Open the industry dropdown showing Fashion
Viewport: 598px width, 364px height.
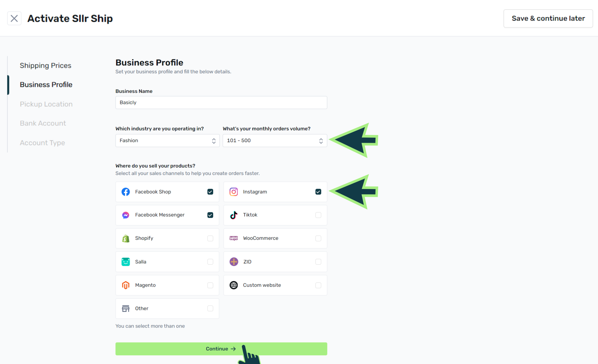pyautogui.click(x=167, y=141)
